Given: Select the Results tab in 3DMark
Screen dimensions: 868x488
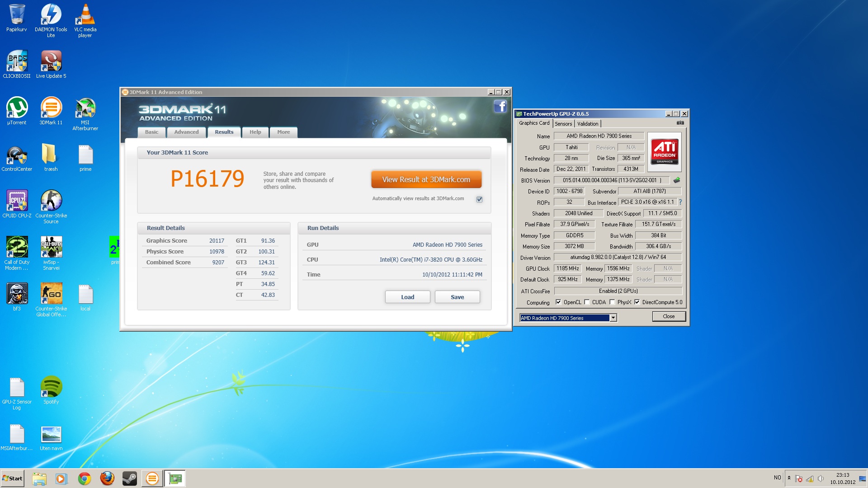Looking at the screenshot, I should point(224,132).
